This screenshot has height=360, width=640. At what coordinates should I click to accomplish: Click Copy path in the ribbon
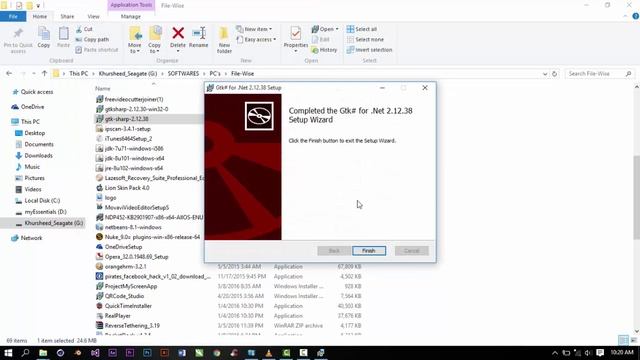coord(92,40)
